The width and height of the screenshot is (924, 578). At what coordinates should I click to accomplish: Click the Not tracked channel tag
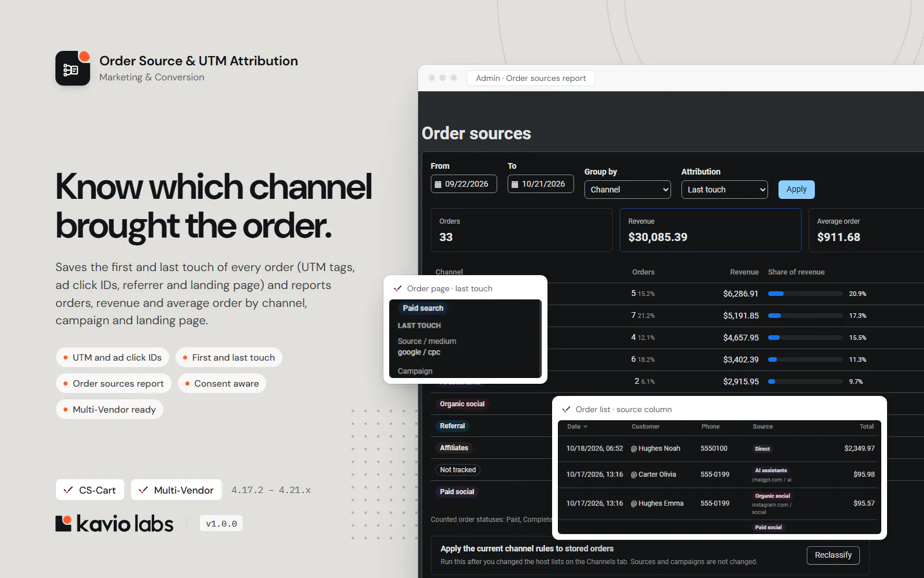(x=458, y=470)
